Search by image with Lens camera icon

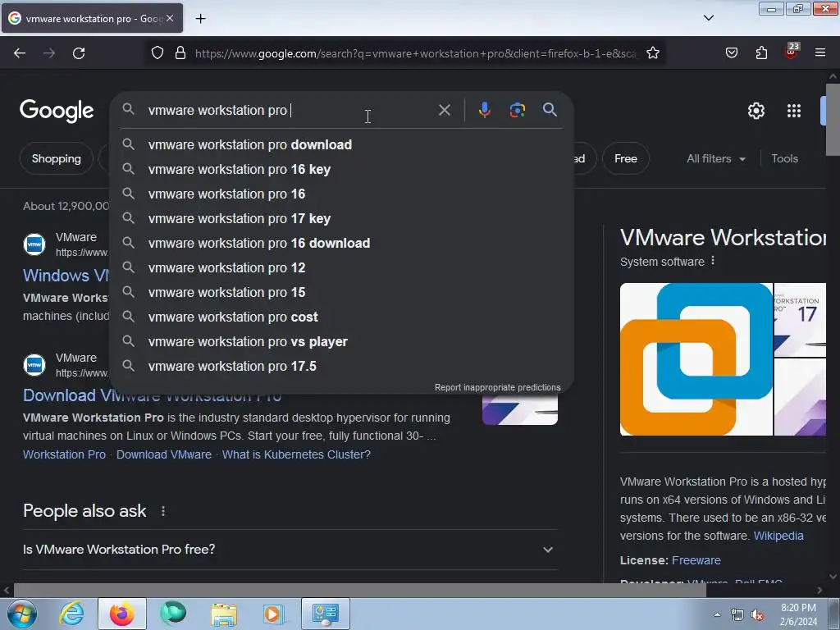517,110
